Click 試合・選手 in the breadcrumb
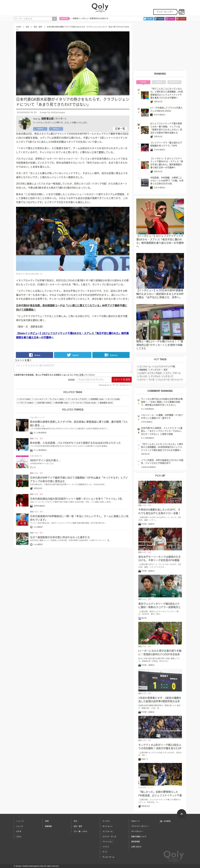 click(x=38, y=27)
